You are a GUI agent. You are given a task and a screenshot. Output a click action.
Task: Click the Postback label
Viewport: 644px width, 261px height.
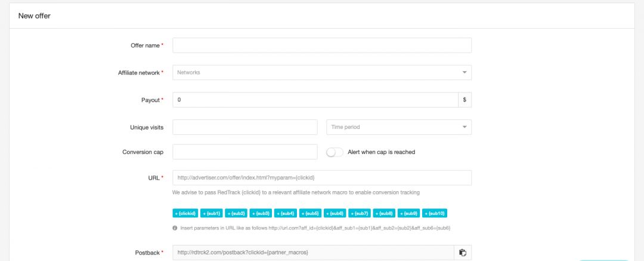coord(147,253)
